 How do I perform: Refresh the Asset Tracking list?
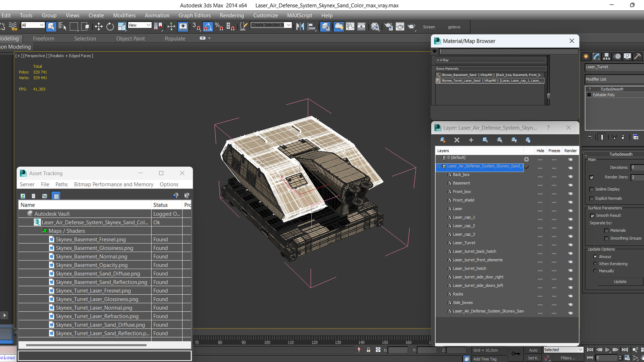click(23, 196)
